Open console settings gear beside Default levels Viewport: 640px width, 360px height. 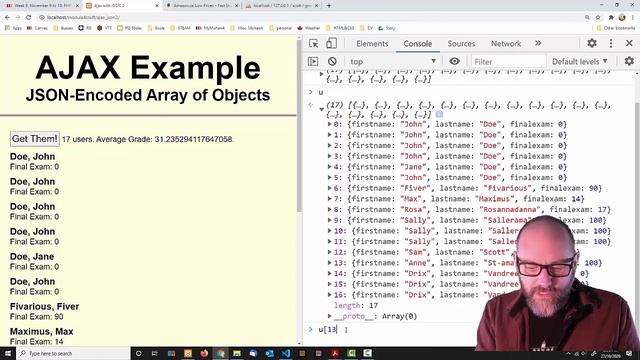629,61
